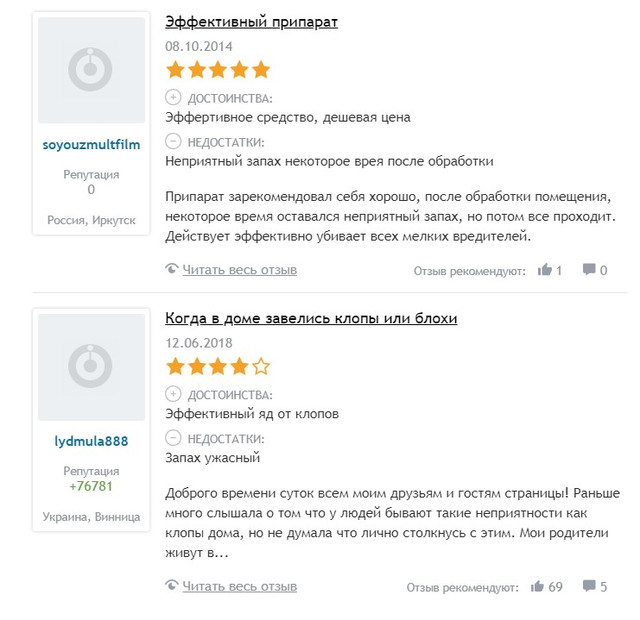
Task: Click comment bubble icon on soyouzmultfilm's review
Action: tap(589, 269)
